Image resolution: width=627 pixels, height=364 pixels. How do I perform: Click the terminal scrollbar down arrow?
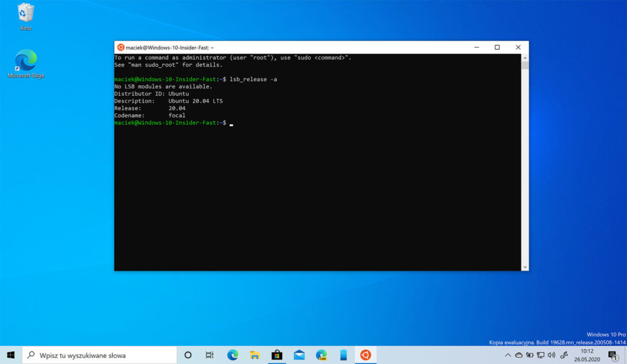(x=525, y=268)
